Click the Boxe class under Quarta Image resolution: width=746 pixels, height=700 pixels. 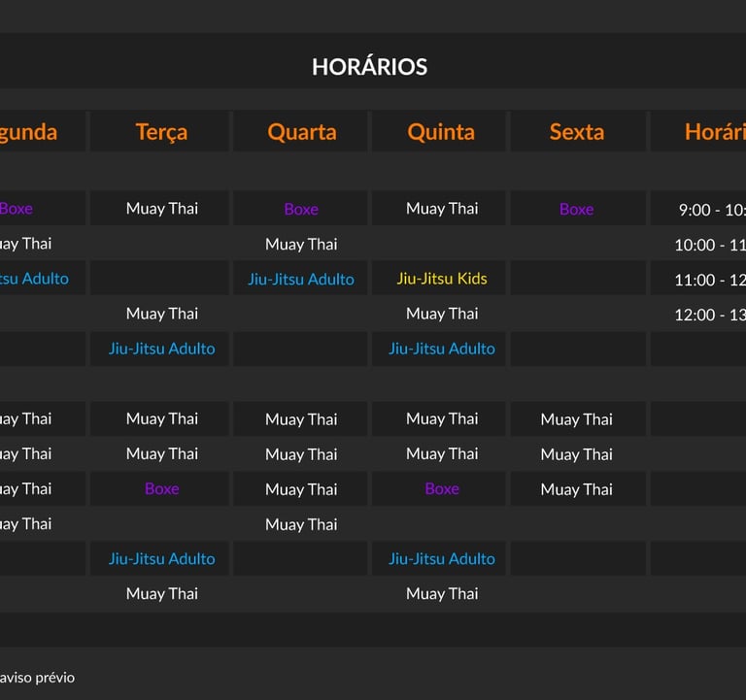point(301,209)
